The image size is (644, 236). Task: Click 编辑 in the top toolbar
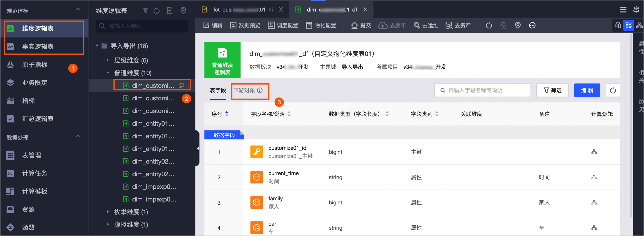[x=213, y=25]
